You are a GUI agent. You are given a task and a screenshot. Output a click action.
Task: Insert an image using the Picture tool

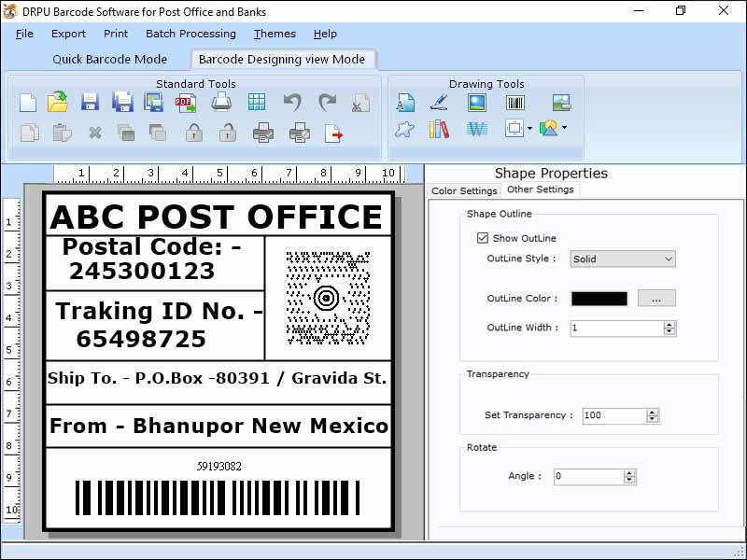(476, 102)
